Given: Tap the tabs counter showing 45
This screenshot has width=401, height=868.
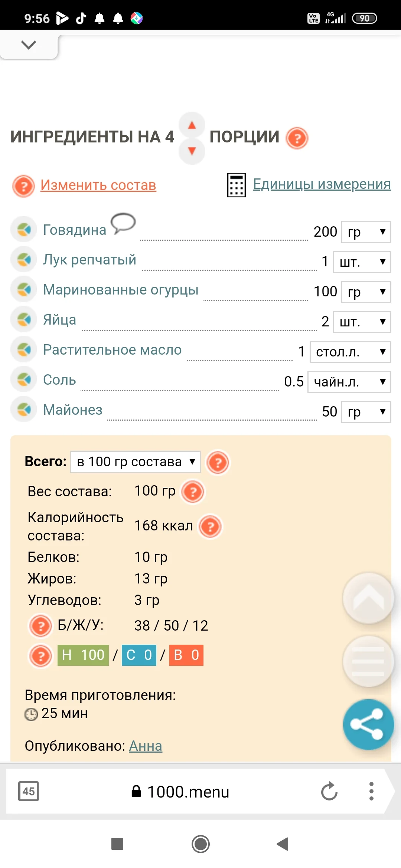Looking at the screenshot, I should pos(29,792).
